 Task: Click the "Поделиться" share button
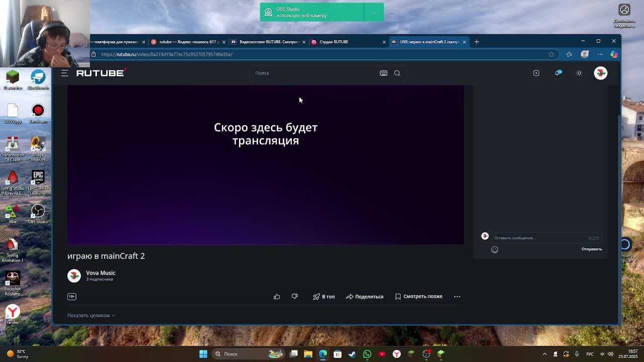(365, 297)
